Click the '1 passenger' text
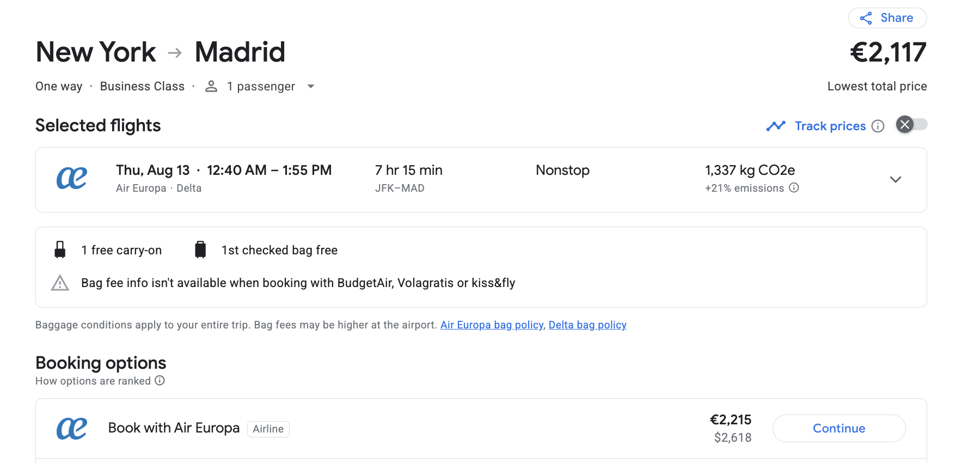 pyautogui.click(x=261, y=87)
